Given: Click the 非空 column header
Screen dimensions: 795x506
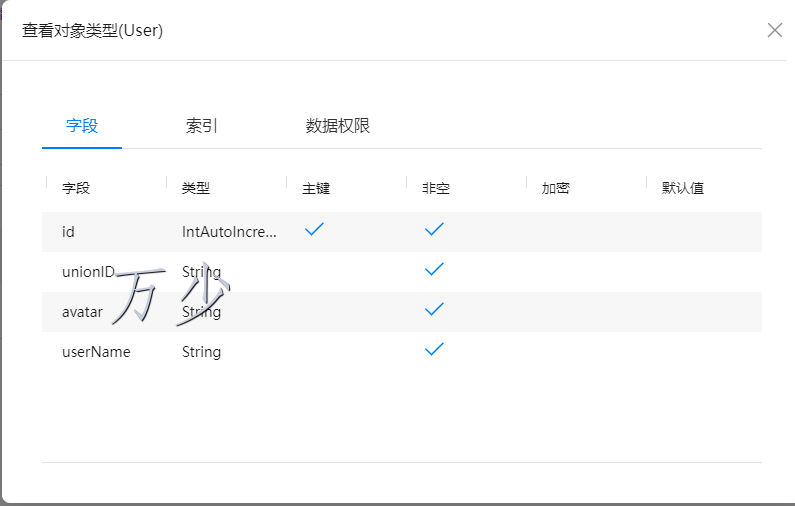Looking at the screenshot, I should coord(436,189).
